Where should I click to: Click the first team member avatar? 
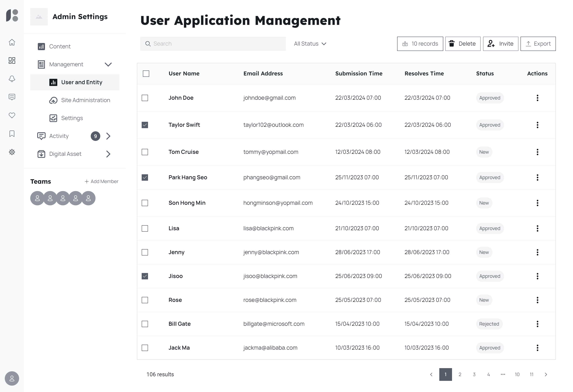37,198
